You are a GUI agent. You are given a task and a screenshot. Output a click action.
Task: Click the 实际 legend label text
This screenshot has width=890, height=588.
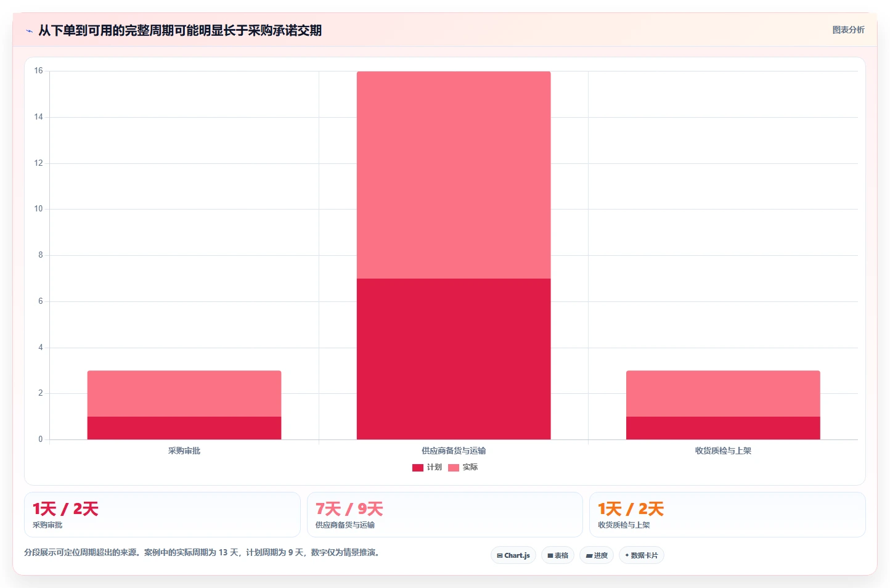(x=470, y=467)
